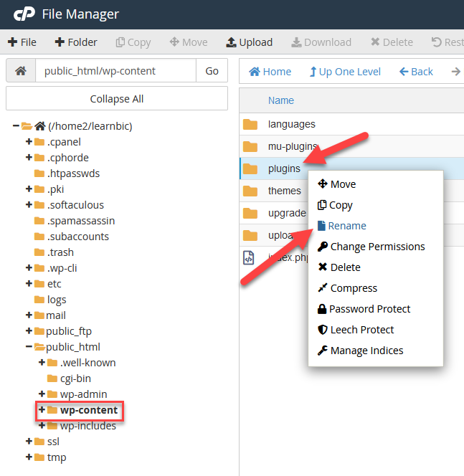Expand the public_ftp tree folder
This screenshot has width=464, height=476.
29,331
